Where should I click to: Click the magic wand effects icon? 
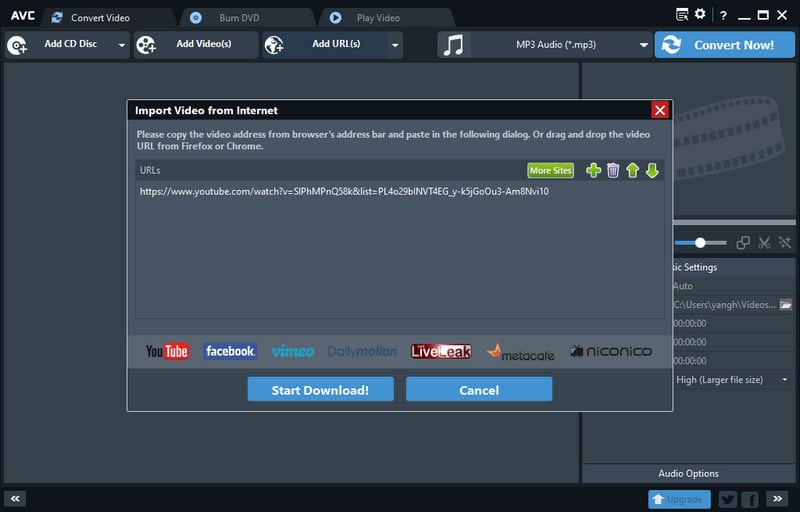click(x=785, y=243)
